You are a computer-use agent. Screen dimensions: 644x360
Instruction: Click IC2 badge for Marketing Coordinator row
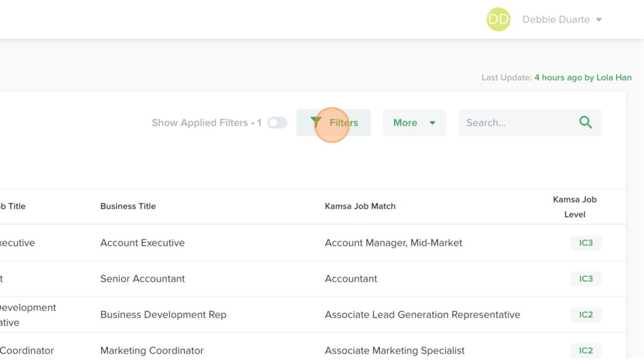pyautogui.click(x=586, y=350)
